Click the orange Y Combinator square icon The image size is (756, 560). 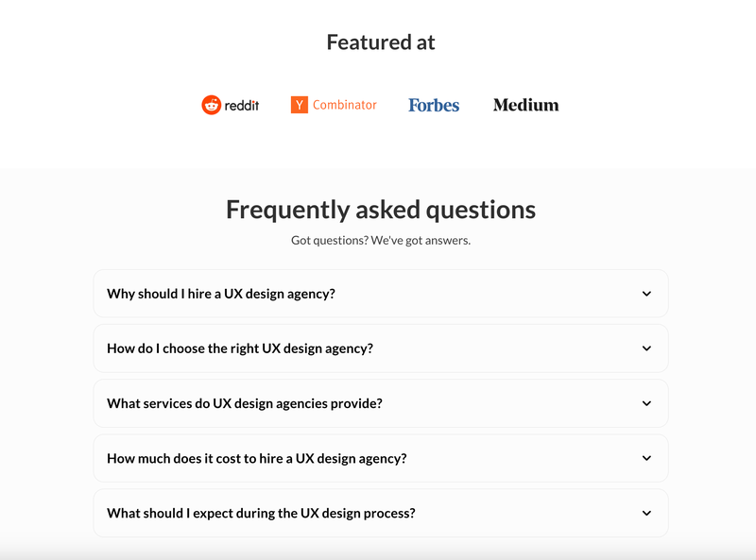pyautogui.click(x=300, y=105)
